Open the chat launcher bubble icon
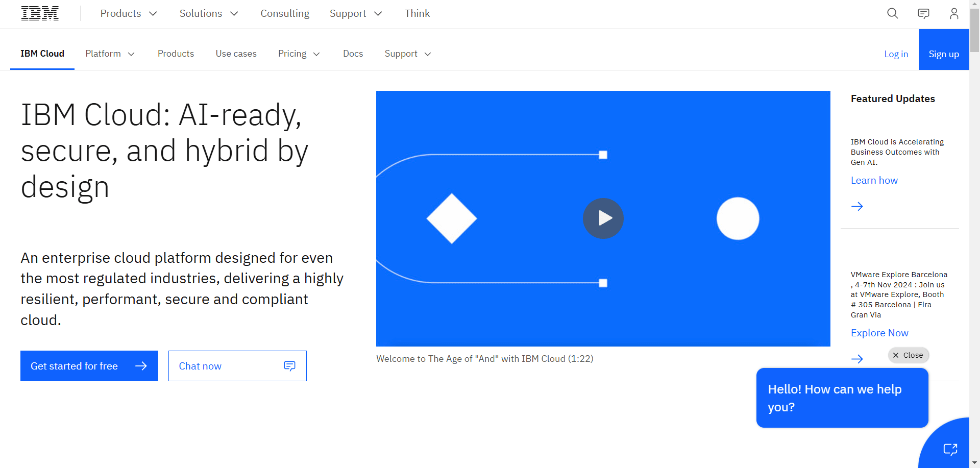Viewport: 980px width, 468px height. (x=950, y=449)
